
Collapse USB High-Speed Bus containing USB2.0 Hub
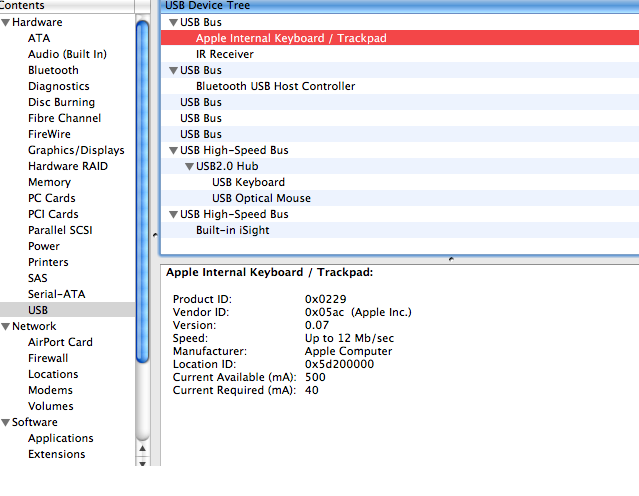174,151
